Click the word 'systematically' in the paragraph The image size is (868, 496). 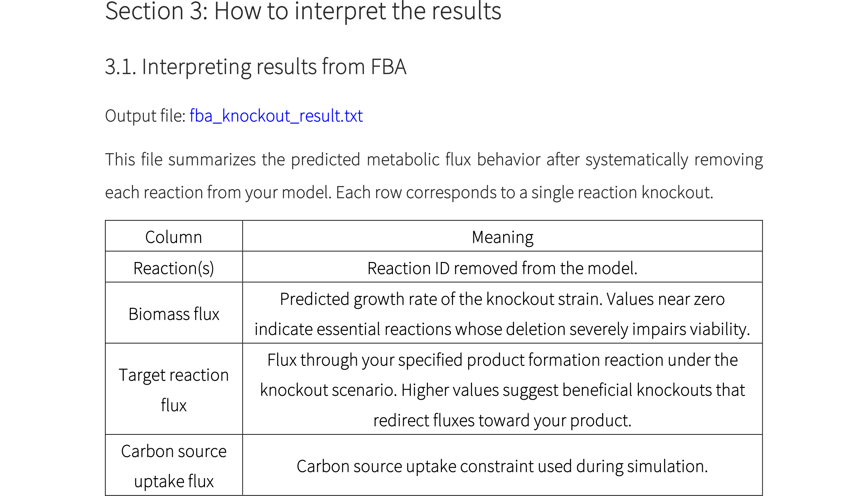(637, 160)
